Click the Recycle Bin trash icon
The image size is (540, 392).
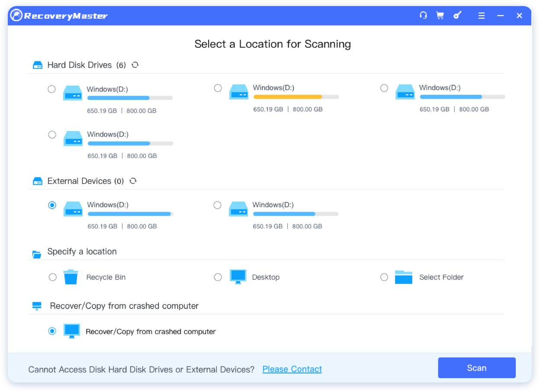click(x=71, y=277)
